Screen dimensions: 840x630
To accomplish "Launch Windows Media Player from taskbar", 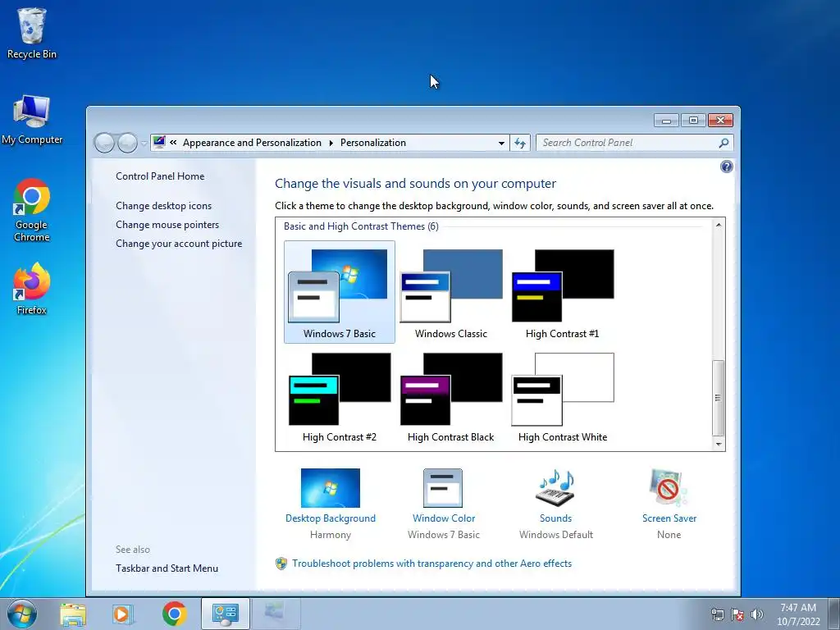I will pos(123,614).
